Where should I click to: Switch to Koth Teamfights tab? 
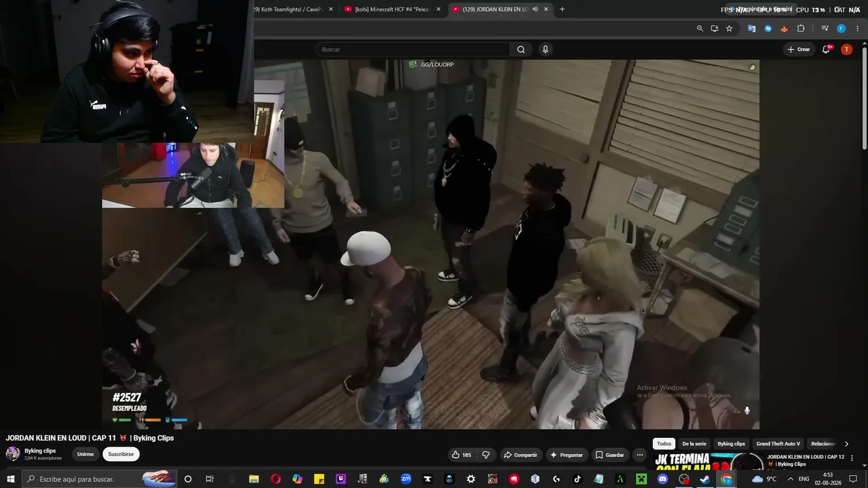[292, 9]
